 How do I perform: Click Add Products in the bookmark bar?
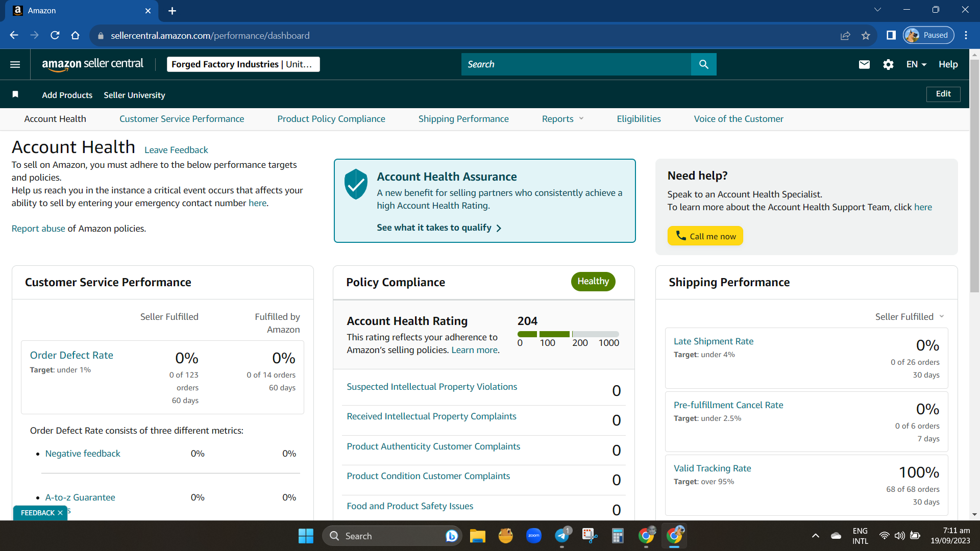click(67, 95)
